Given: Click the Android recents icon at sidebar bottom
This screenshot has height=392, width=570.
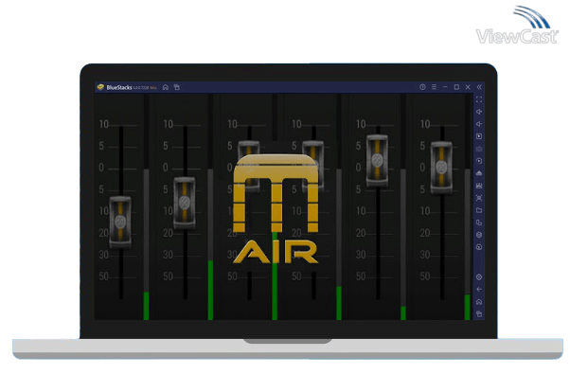Looking at the screenshot, I should pos(479,313).
